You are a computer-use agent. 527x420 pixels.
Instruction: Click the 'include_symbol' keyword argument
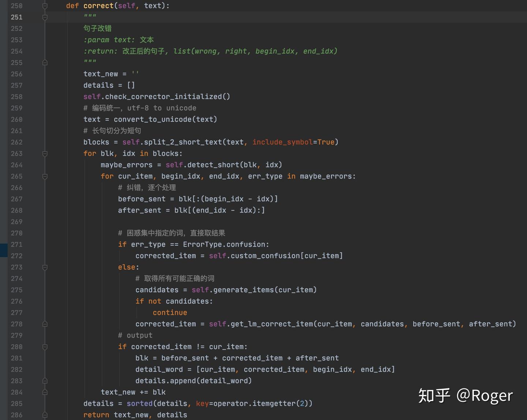pyautogui.click(x=283, y=142)
